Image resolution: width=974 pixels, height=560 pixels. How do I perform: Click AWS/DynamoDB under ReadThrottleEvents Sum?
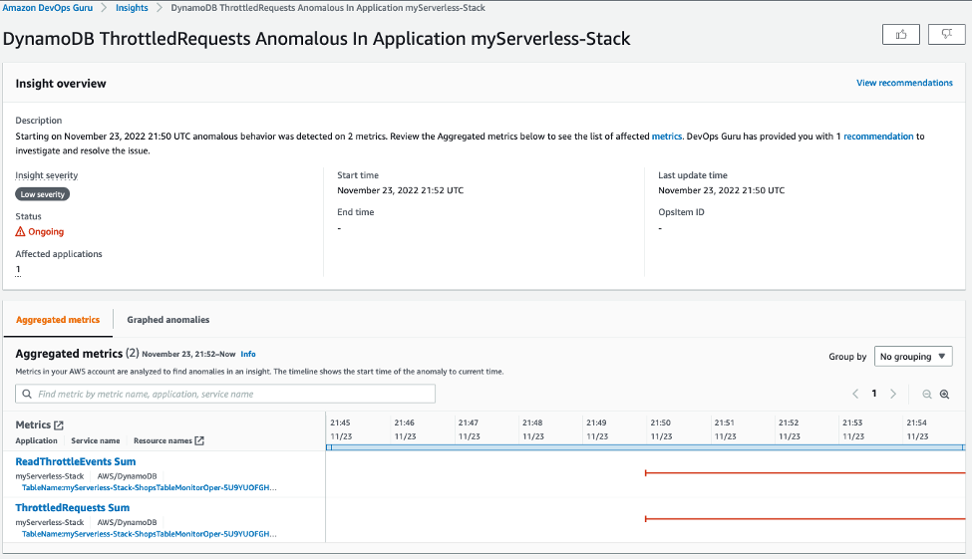[127, 476]
